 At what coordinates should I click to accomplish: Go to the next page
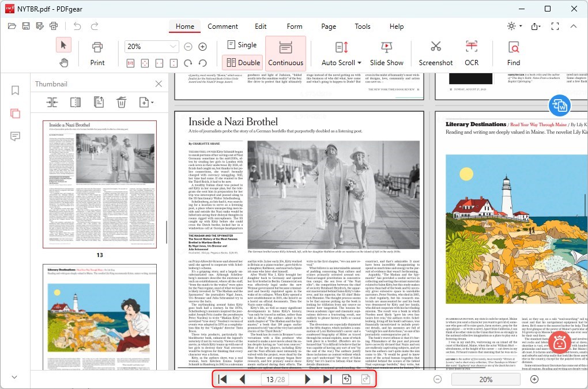tap(307, 379)
